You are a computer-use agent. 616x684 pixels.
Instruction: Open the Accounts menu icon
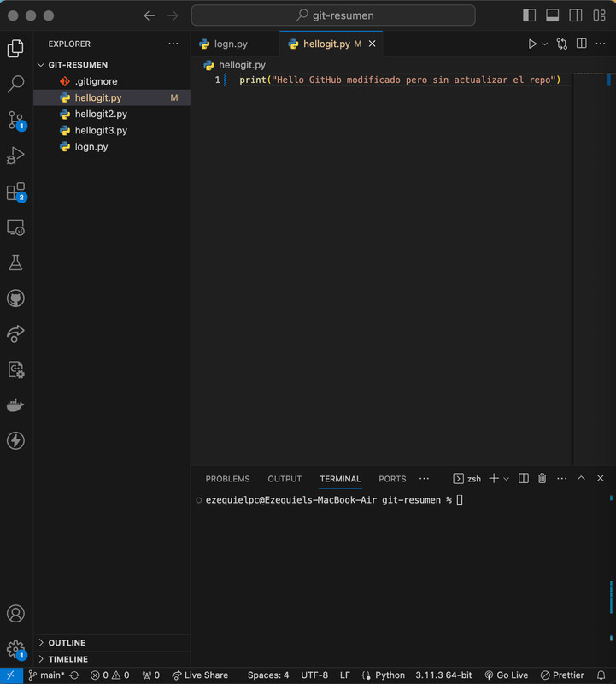click(x=15, y=613)
